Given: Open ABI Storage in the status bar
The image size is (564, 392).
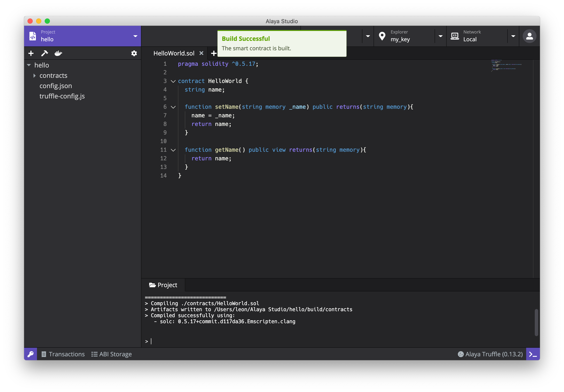Looking at the screenshot, I should (x=112, y=354).
